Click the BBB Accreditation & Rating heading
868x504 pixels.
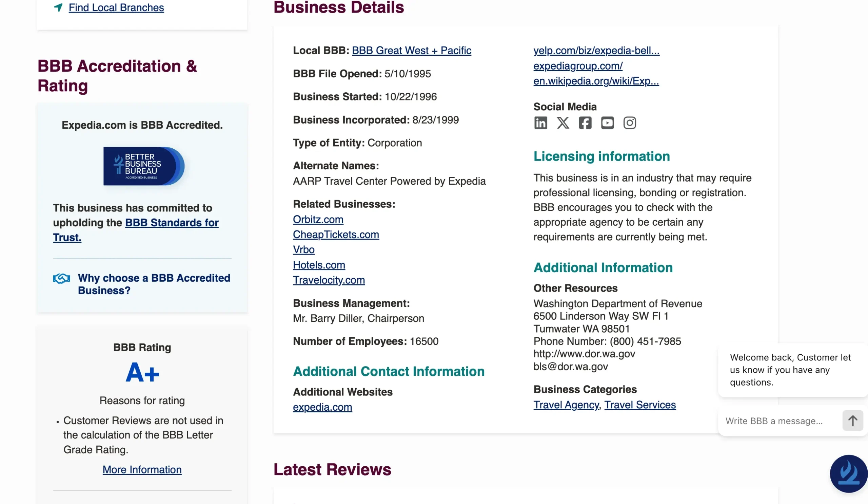117,76
